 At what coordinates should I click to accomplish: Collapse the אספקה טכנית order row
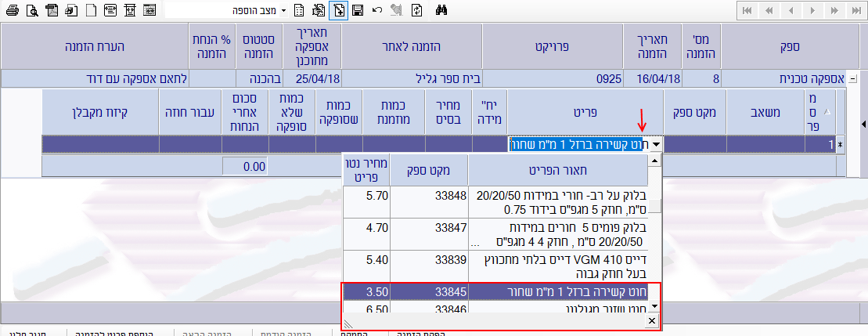pyautogui.click(x=852, y=78)
